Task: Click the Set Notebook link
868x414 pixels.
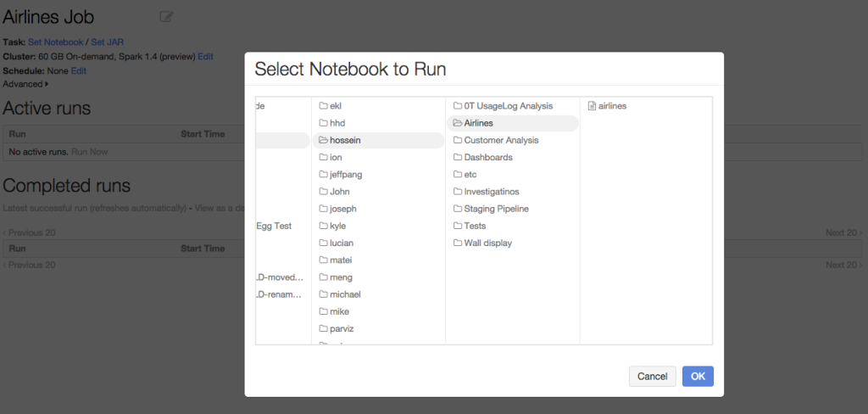Action: 56,42
